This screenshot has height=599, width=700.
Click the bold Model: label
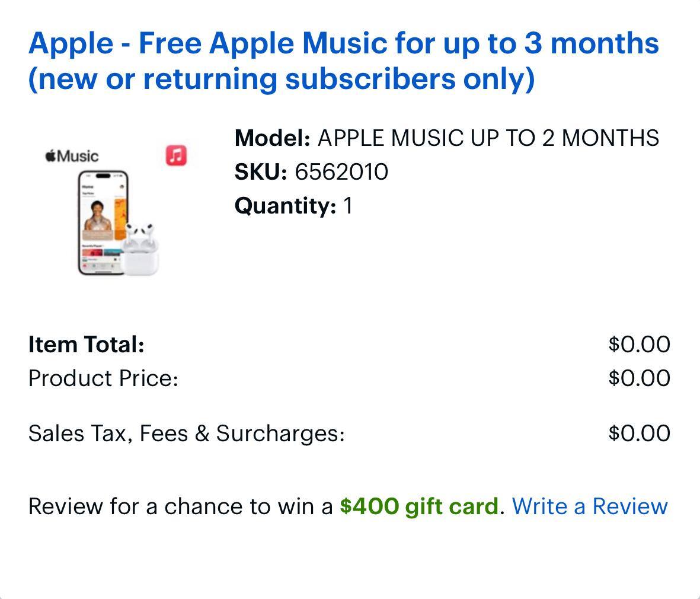pyautogui.click(x=272, y=138)
